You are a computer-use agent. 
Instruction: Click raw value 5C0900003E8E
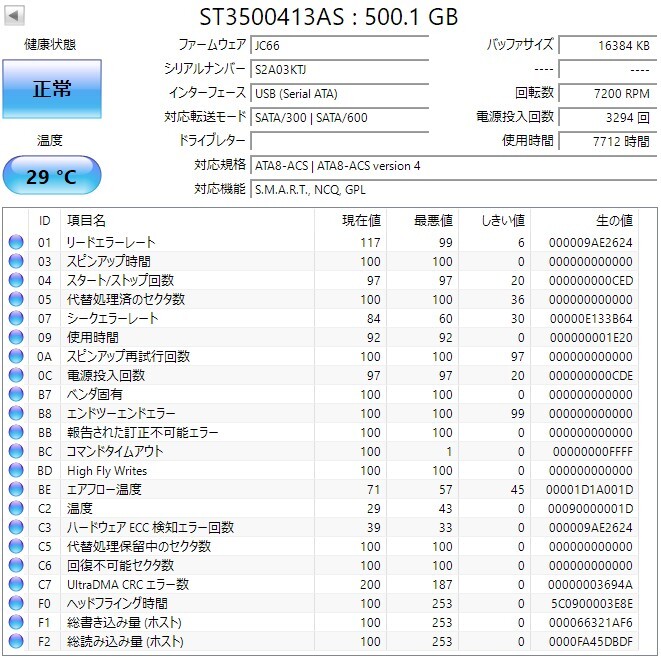(x=592, y=603)
